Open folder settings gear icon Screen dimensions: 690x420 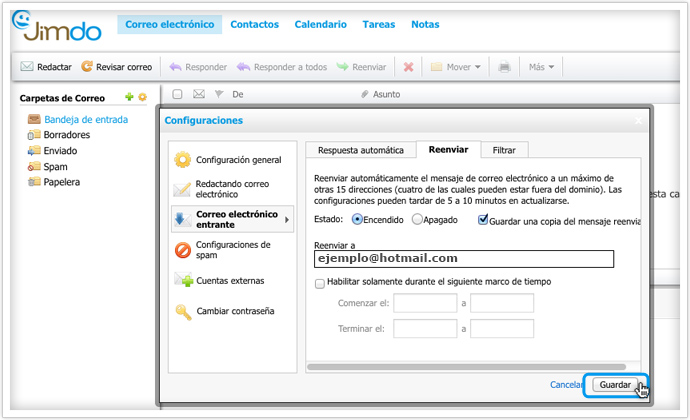142,97
